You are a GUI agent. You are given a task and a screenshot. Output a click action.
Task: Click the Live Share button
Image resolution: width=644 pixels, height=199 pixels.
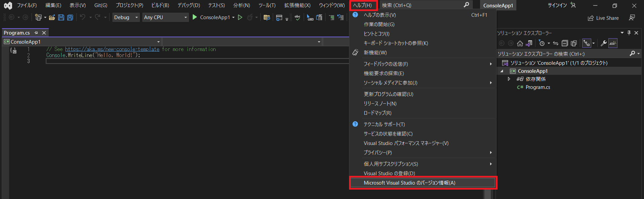point(603,18)
